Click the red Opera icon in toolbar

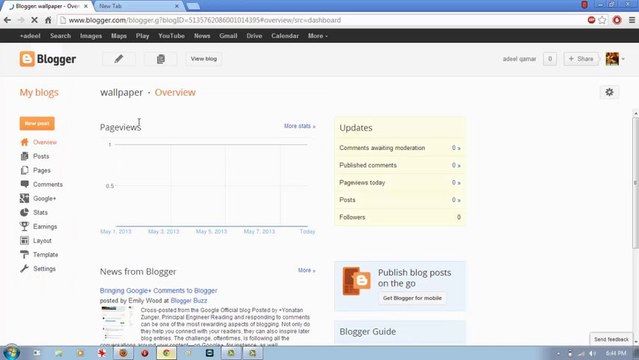pyautogui.click(x=617, y=20)
